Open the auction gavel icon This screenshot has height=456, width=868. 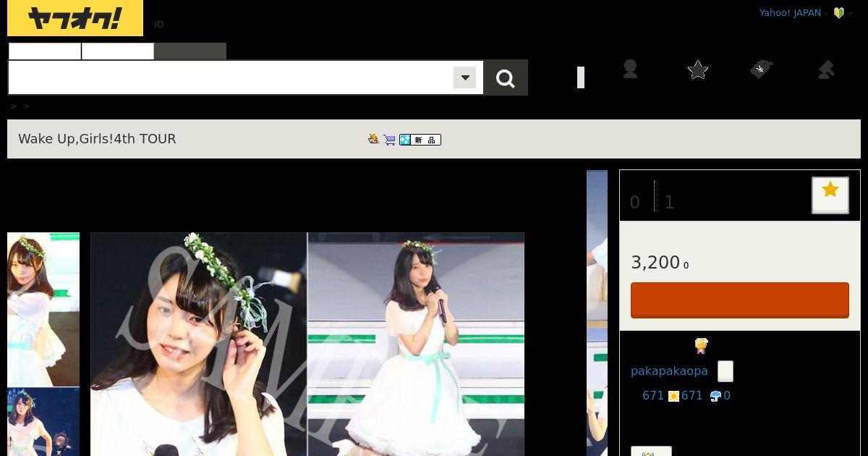click(827, 69)
